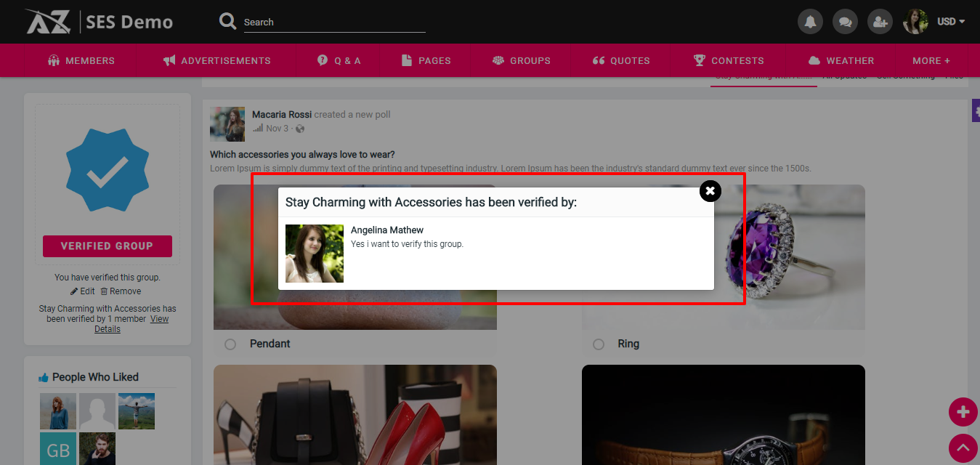Click the notifications bell icon
The width and height of the screenshot is (980, 465).
(810, 22)
